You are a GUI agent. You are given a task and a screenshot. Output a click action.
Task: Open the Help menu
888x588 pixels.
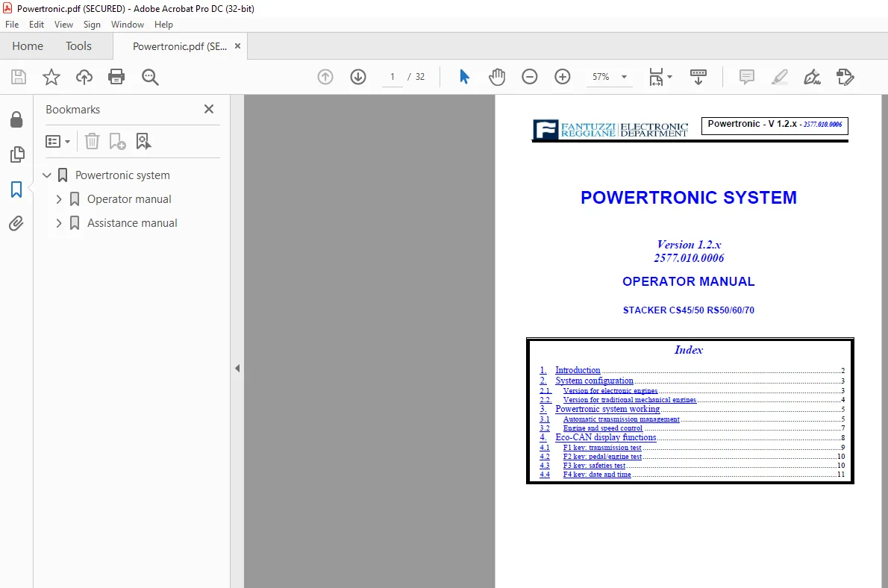coord(163,25)
